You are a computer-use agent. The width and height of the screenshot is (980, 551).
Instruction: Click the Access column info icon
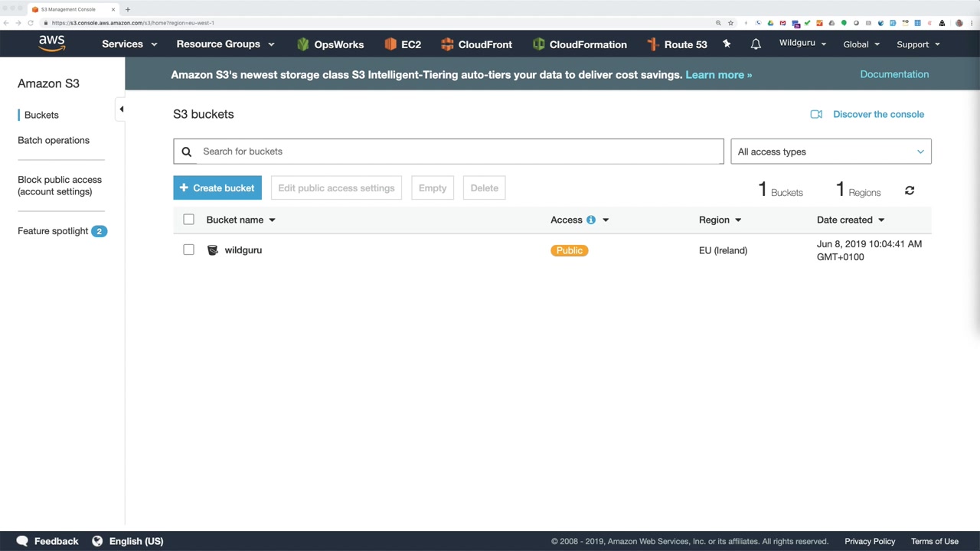pos(591,220)
